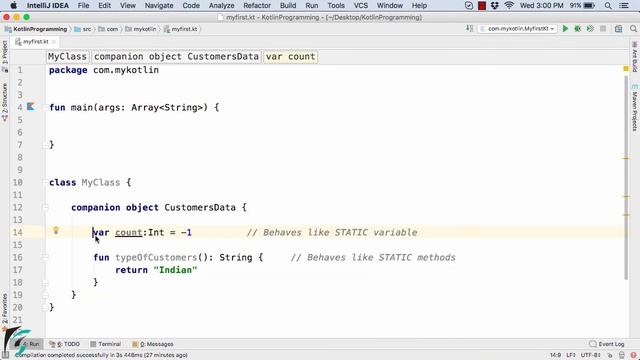Run the program with the green play button
Viewport: 640px width, 360px height.
565,29
